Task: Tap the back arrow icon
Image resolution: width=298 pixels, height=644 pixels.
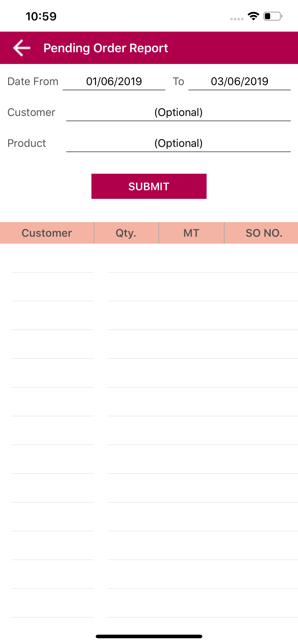Action: pyautogui.click(x=22, y=48)
